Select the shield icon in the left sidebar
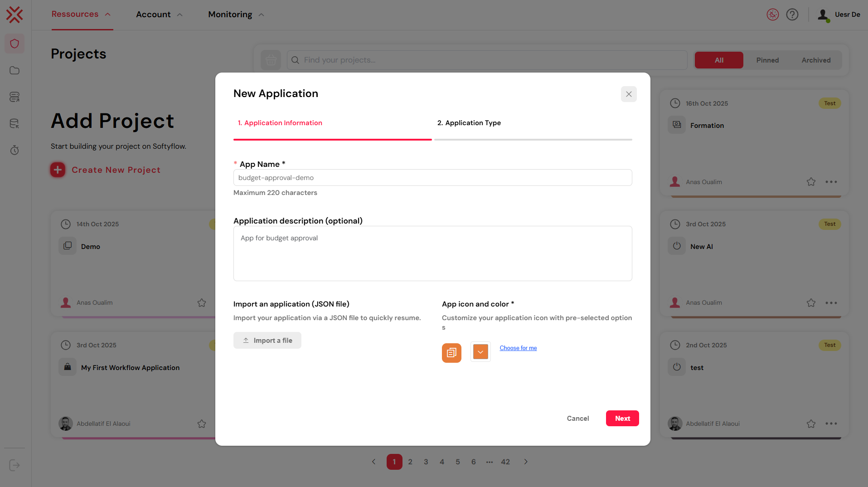868x487 pixels. click(15, 44)
